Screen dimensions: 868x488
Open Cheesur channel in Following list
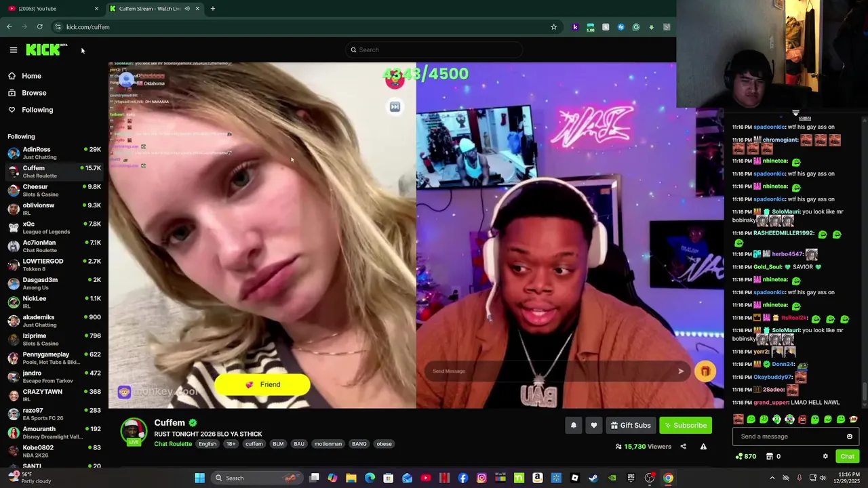(54, 190)
